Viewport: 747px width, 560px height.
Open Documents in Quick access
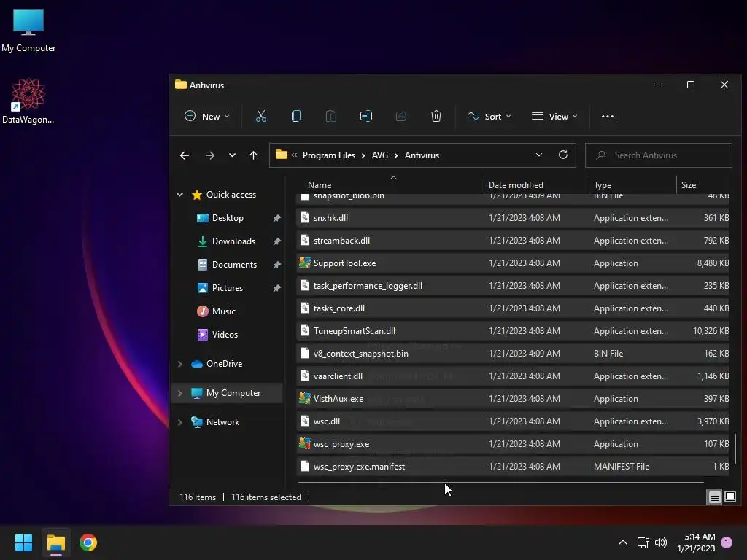234,264
